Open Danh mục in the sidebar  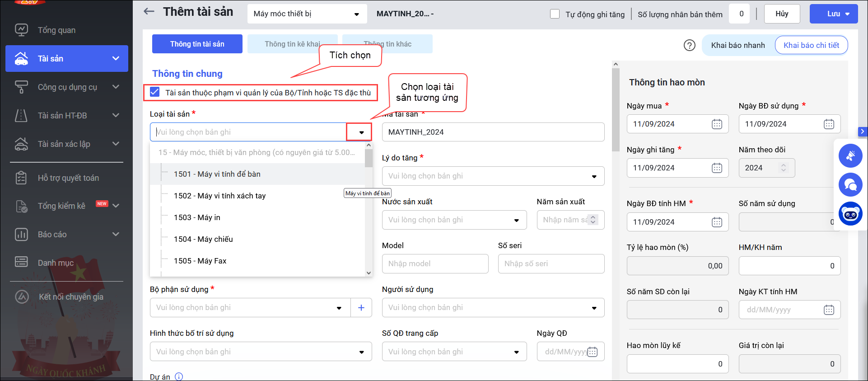(56, 263)
